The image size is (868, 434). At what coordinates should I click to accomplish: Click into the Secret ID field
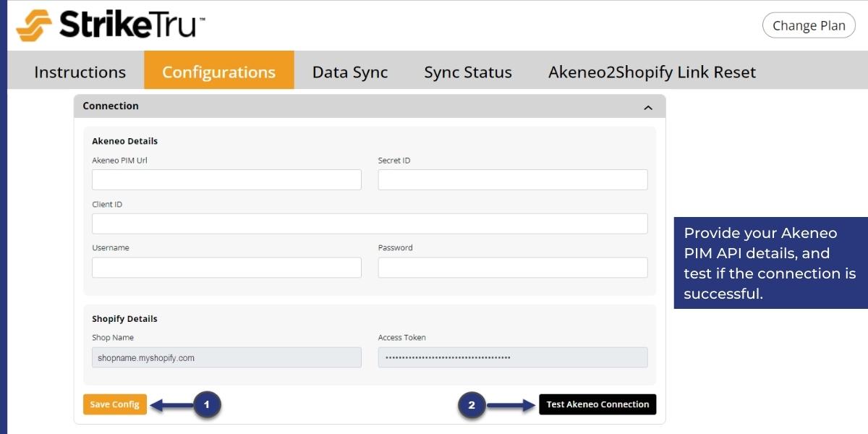[x=513, y=180]
